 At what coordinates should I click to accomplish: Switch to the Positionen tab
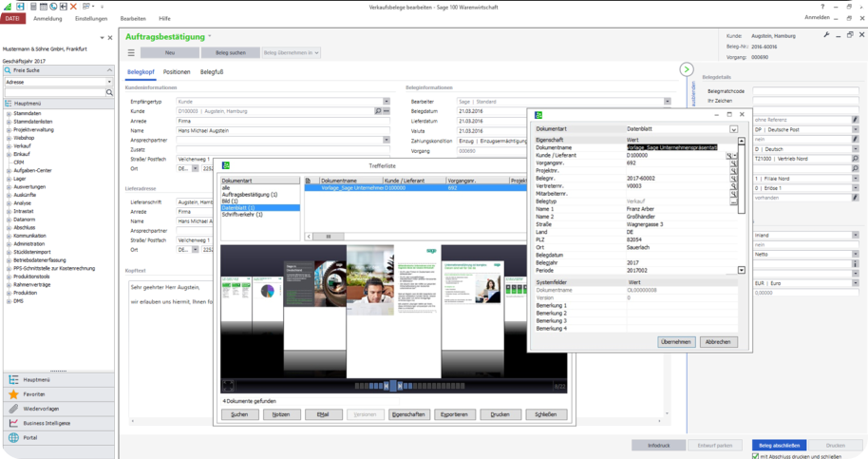[177, 72]
